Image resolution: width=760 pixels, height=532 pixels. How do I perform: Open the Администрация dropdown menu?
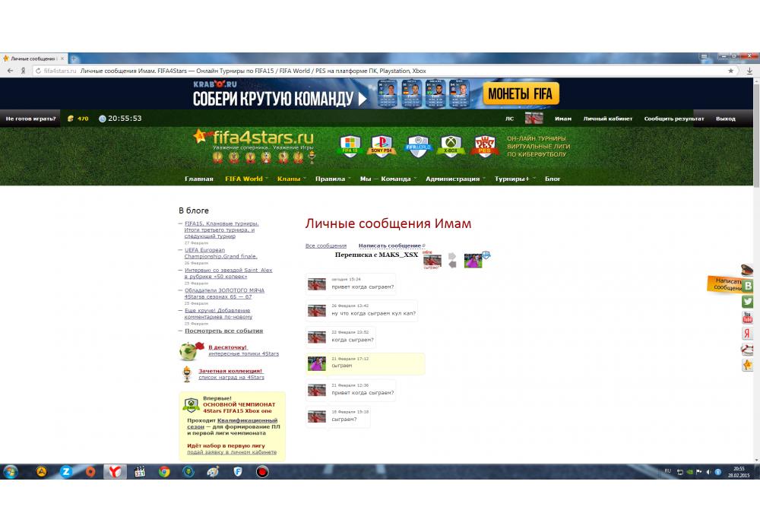[454, 179]
